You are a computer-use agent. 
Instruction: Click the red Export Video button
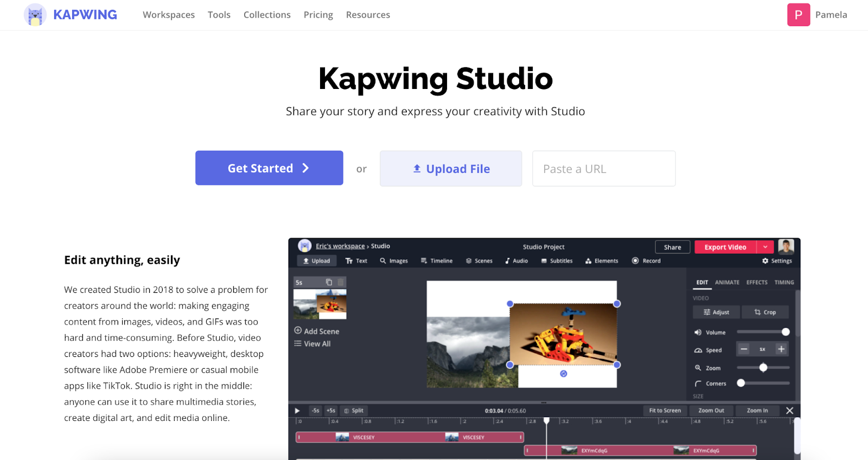725,247
